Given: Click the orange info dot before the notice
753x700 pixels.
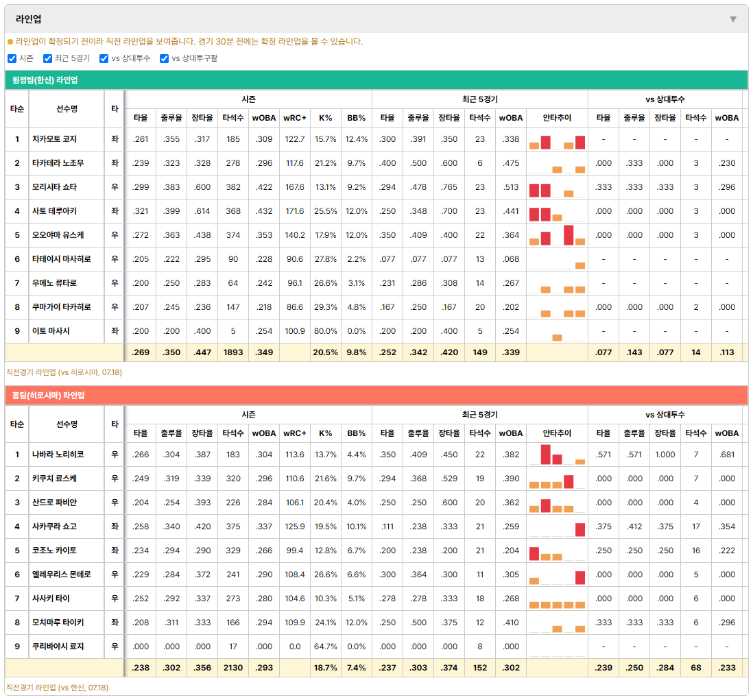Looking at the screenshot, I should pos(10,42).
